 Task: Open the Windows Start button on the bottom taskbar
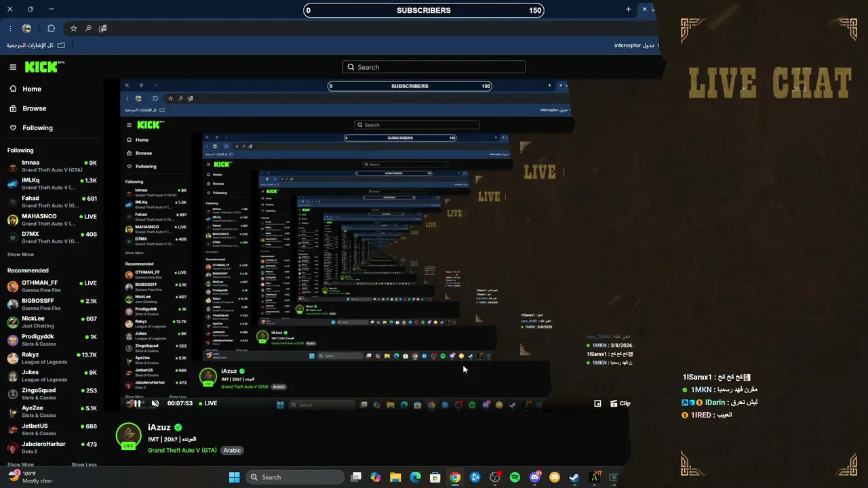click(234, 477)
